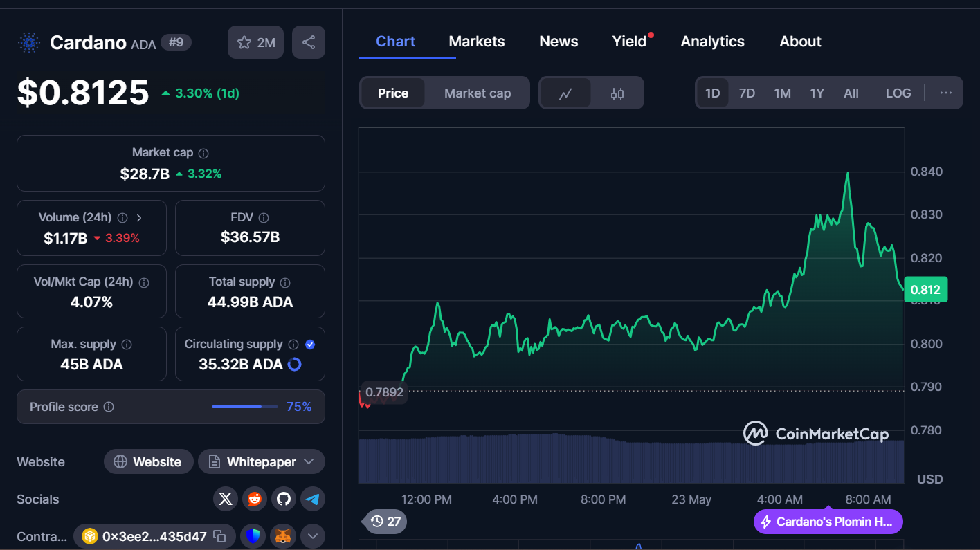Open the News tab
This screenshot has height=550, width=980.
coord(559,42)
